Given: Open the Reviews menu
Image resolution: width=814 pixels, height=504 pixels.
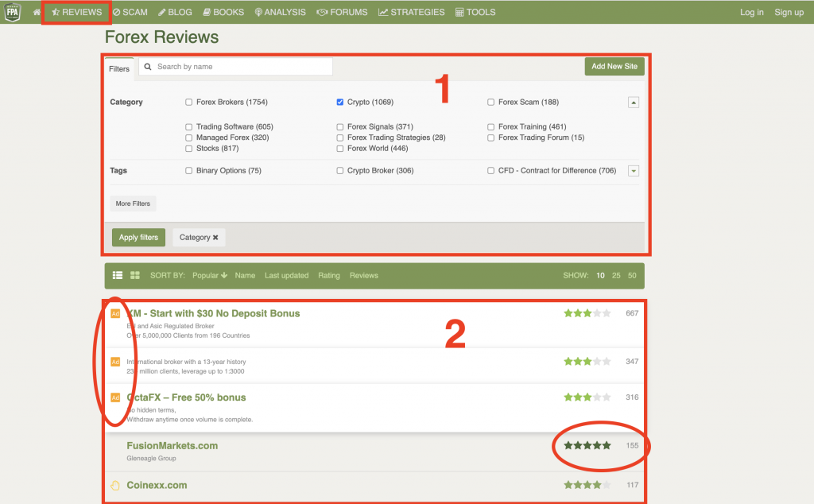Looking at the screenshot, I should (x=77, y=12).
